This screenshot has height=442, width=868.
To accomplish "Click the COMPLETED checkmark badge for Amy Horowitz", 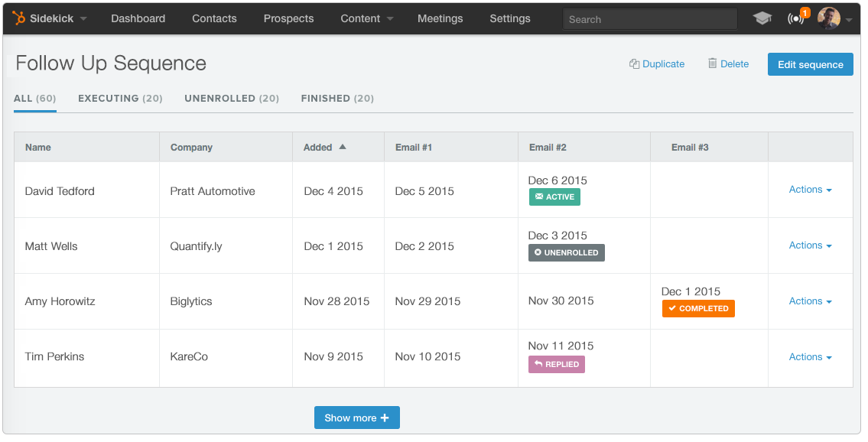I will (697, 309).
